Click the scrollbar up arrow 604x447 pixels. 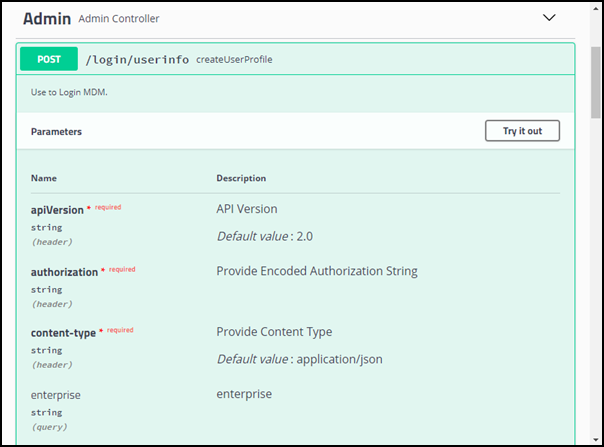pos(595,10)
